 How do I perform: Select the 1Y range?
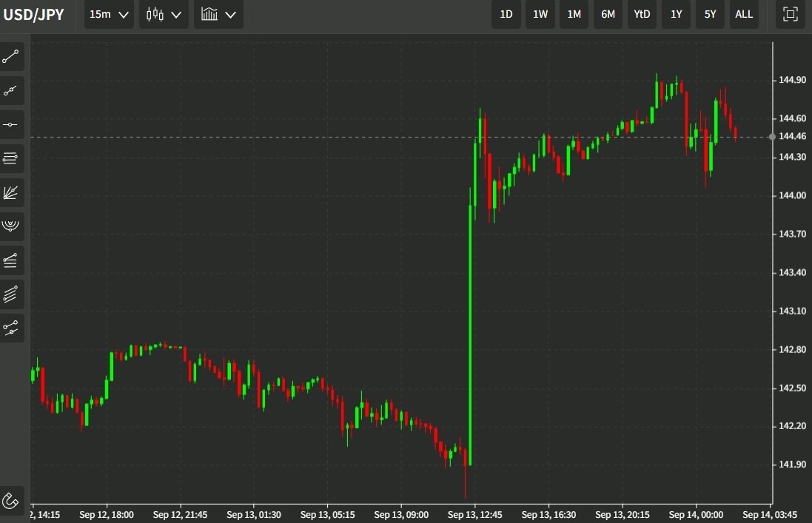coord(677,14)
